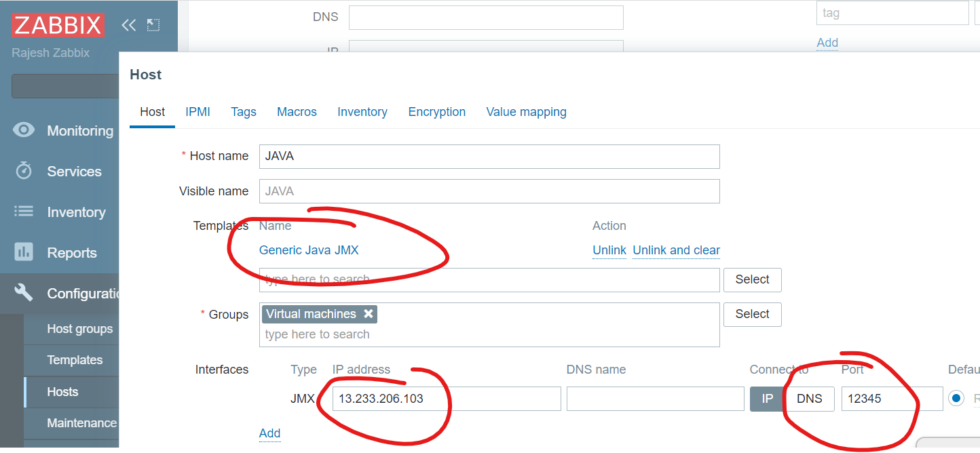Click the Inventory list icon
This screenshot has width=980, height=453.
click(x=24, y=212)
